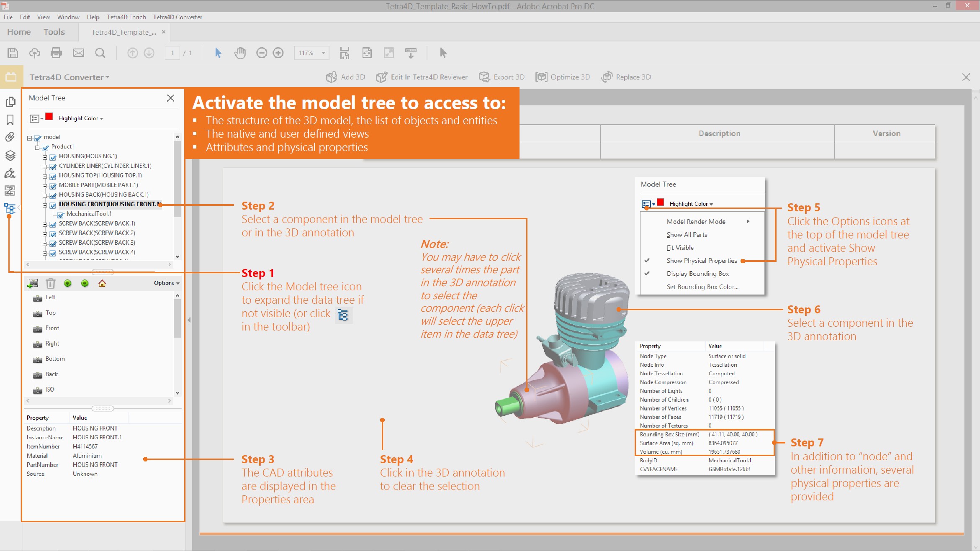Expand the CYLINDER LINER node
The height and width of the screenshot is (551, 980).
pos(45,167)
